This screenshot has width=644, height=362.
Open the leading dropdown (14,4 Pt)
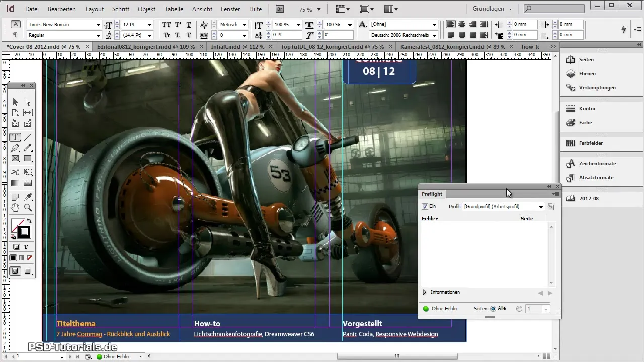coord(149,35)
